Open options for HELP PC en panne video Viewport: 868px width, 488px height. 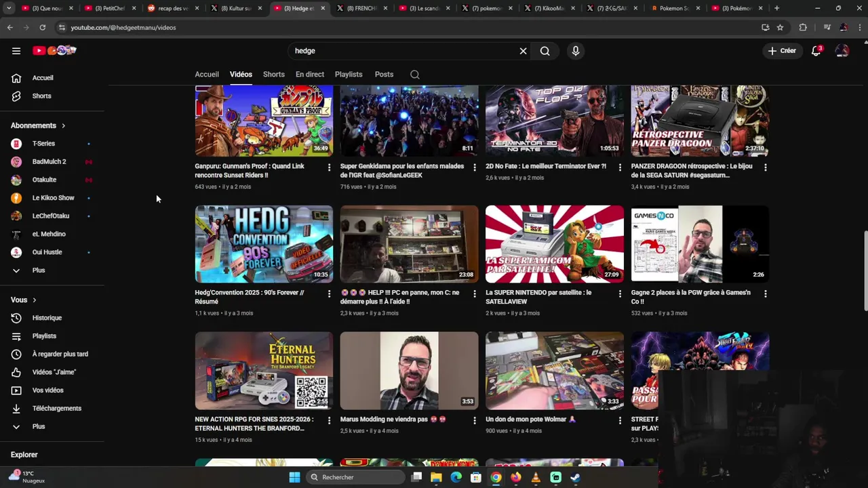pos(474,294)
